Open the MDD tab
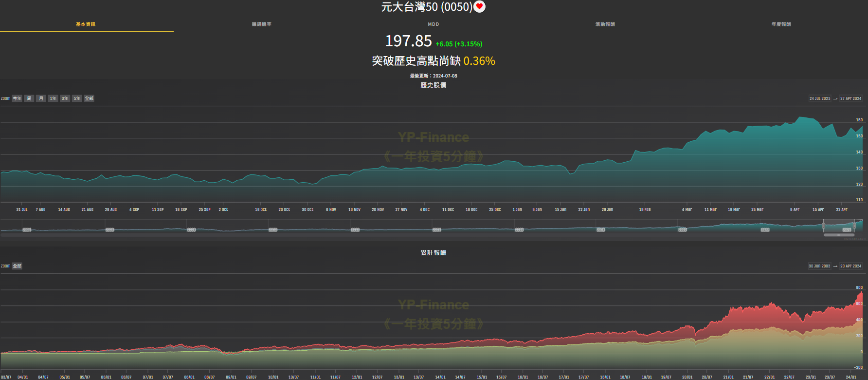868x380 pixels. tap(434, 24)
